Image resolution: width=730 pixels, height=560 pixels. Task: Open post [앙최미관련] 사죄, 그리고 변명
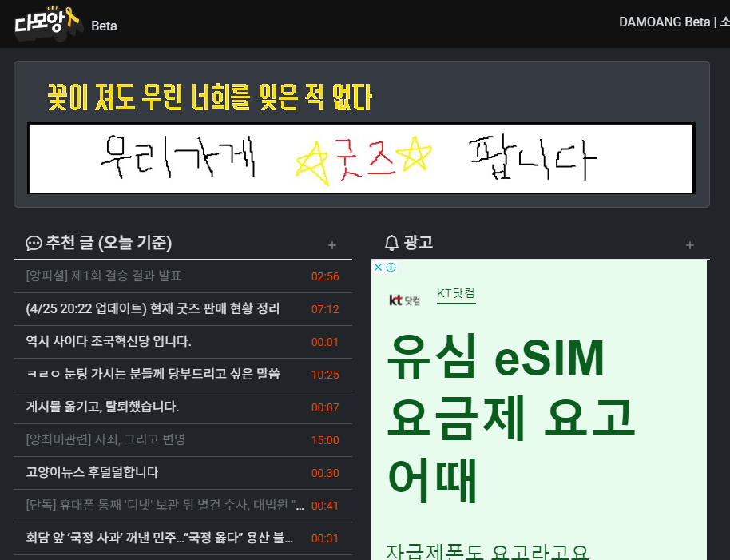105,439
